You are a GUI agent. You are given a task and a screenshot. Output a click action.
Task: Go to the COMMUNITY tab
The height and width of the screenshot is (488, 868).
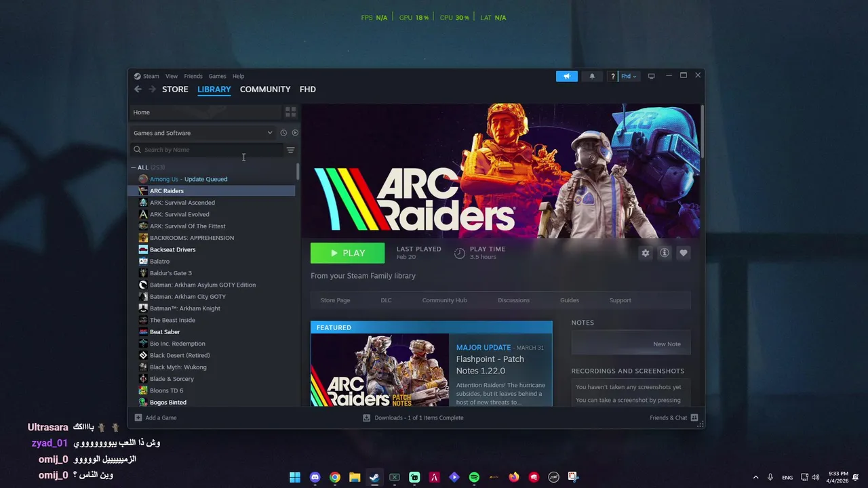point(265,89)
